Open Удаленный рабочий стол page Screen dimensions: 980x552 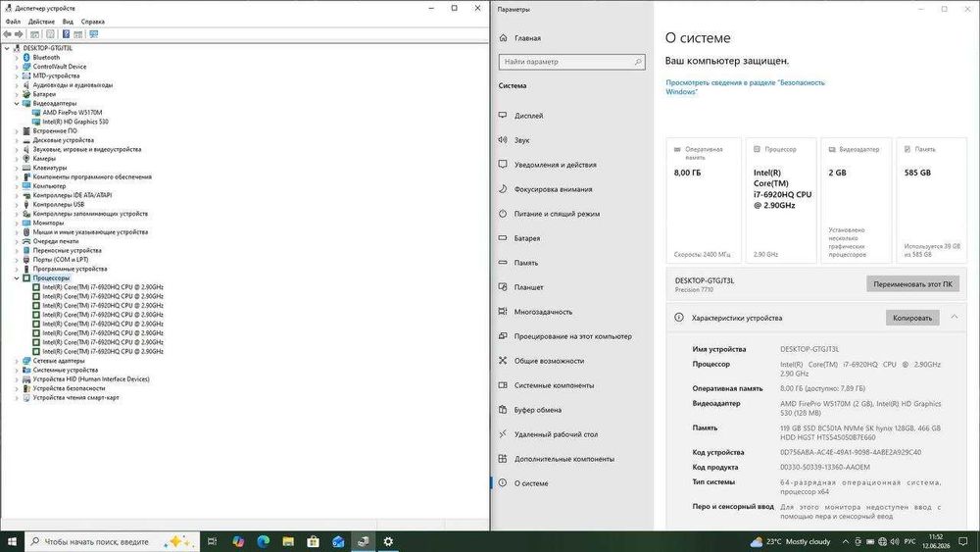pyautogui.click(x=556, y=434)
